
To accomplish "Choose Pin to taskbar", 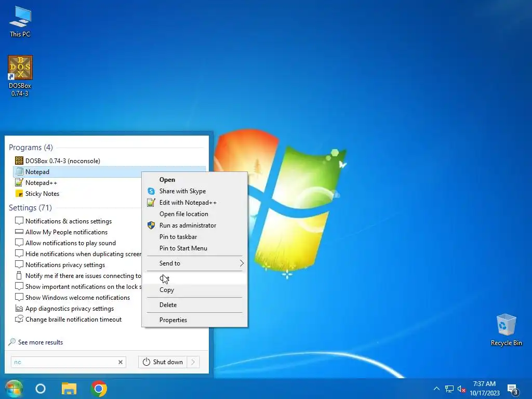I will [x=195, y=237].
